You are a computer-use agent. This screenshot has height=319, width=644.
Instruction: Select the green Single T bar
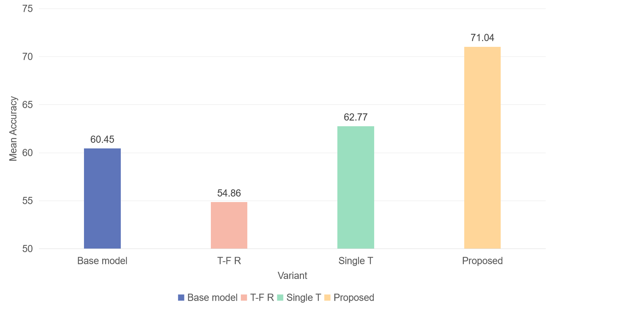356,187
